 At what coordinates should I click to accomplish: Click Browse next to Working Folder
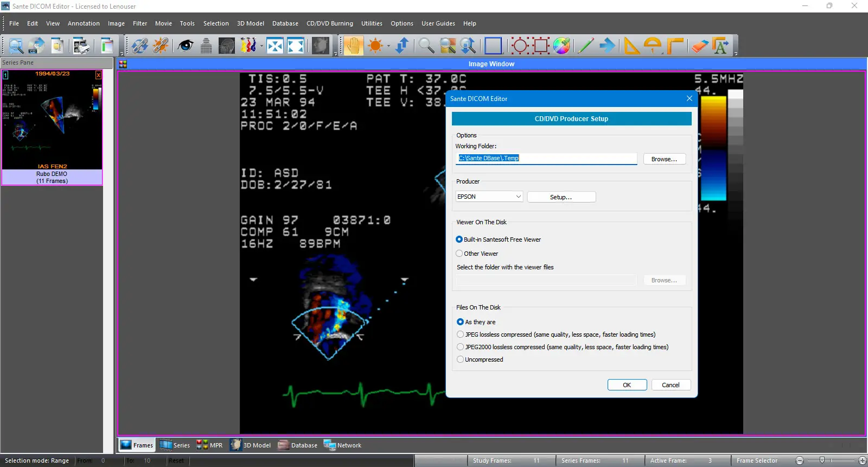pyautogui.click(x=665, y=159)
